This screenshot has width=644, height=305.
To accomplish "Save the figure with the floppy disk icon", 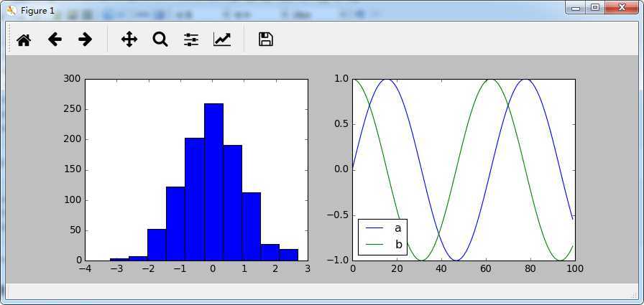I will [x=266, y=39].
